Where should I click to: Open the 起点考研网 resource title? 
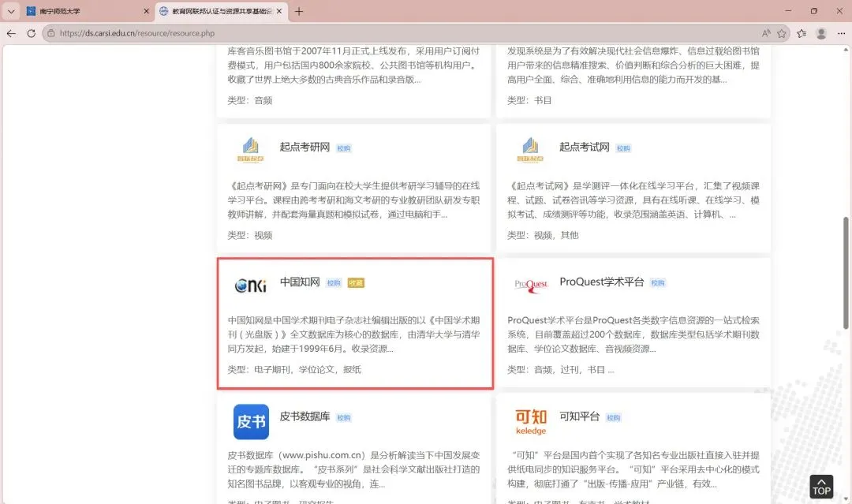[305, 147]
